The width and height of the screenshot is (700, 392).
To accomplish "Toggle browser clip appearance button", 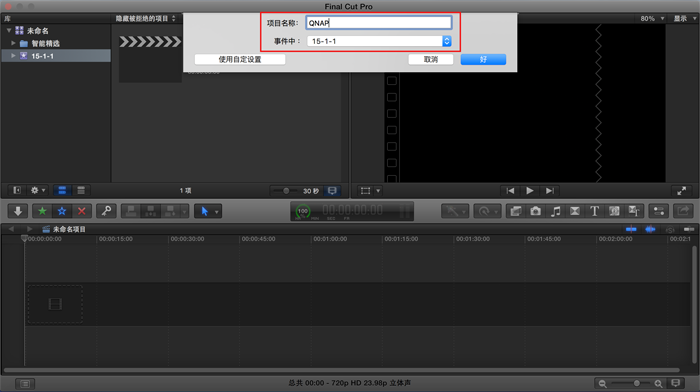I will coord(332,191).
